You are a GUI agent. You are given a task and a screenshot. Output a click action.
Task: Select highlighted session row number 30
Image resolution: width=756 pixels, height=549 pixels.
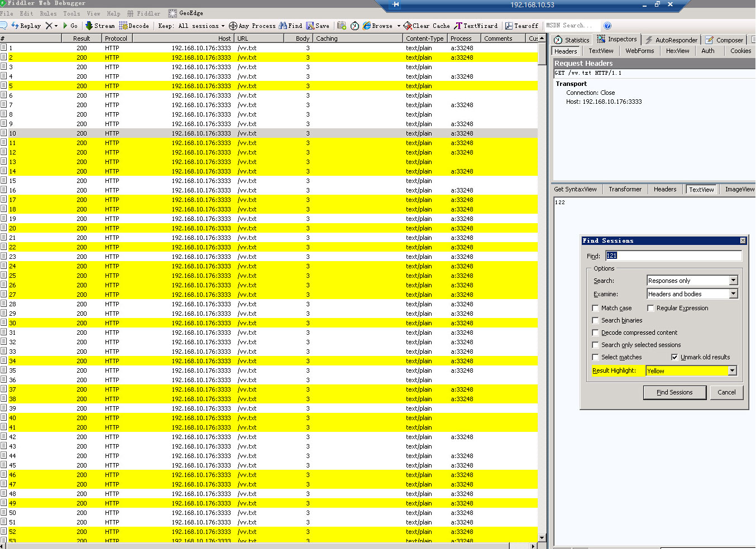(x=269, y=323)
